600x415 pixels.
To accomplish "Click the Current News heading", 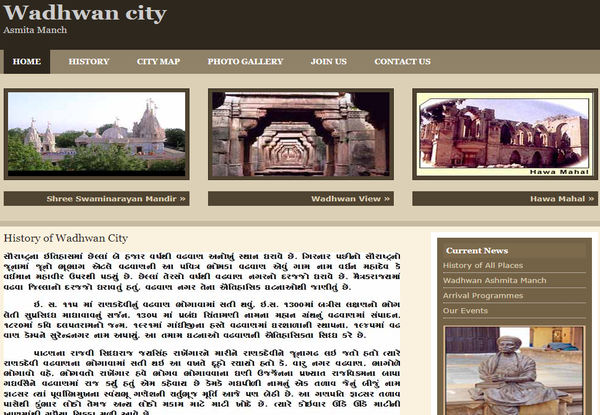I will (x=477, y=251).
